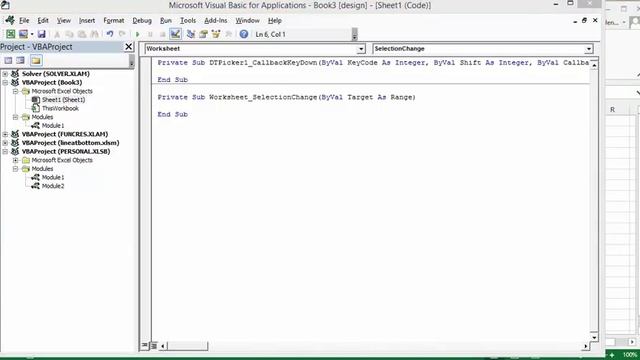Click the horizontal scrollbar thumb in the code window
The width and height of the screenshot is (640, 360).
point(187,346)
